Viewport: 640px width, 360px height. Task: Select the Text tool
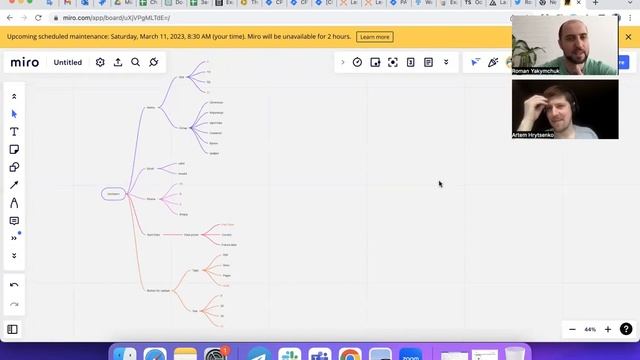click(14, 132)
